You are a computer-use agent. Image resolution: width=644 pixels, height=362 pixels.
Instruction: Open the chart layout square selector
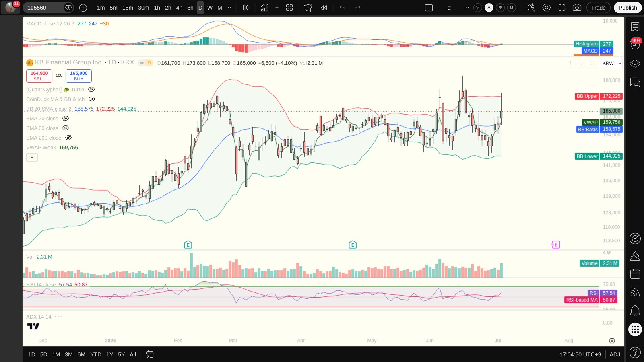tap(429, 8)
